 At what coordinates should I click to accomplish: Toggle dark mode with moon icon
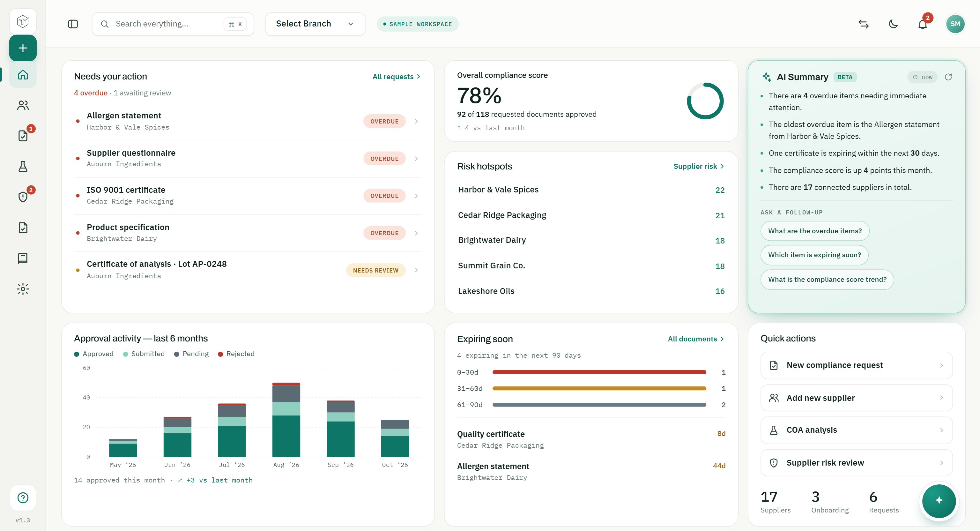point(893,24)
